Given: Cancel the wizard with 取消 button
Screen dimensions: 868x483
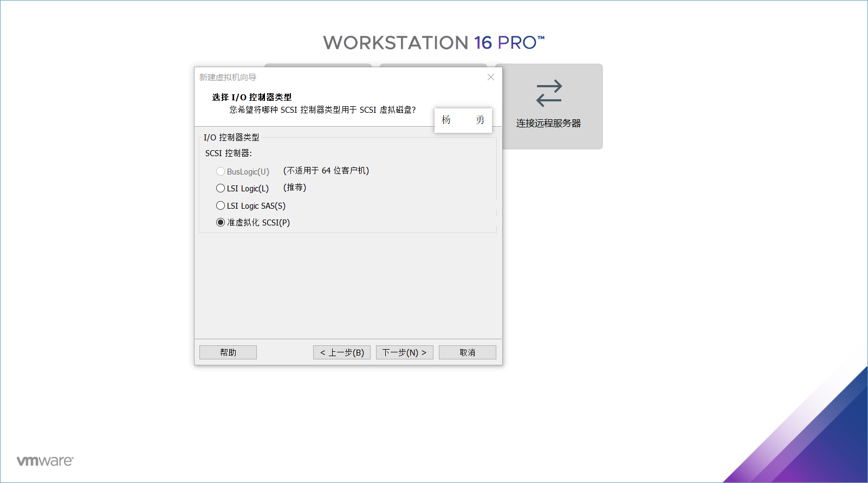Looking at the screenshot, I should click(467, 352).
